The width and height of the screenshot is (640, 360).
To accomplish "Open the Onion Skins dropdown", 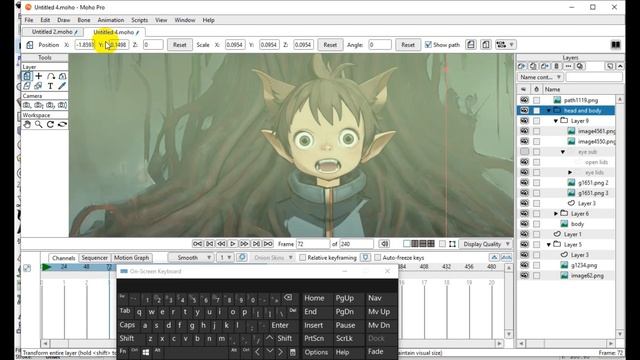I will (x=272, y=258).
